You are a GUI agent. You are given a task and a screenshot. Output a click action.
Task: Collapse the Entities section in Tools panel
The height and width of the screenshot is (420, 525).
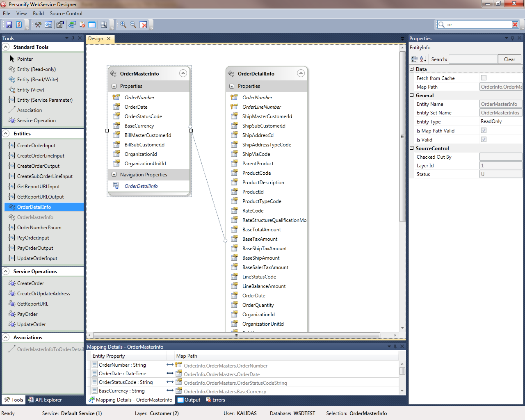6,134
